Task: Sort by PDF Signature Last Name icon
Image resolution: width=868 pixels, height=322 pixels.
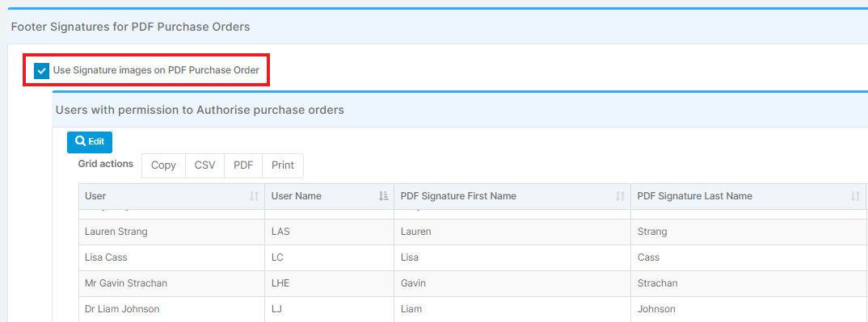Action: pyautogui.click(x=855, y=196)
